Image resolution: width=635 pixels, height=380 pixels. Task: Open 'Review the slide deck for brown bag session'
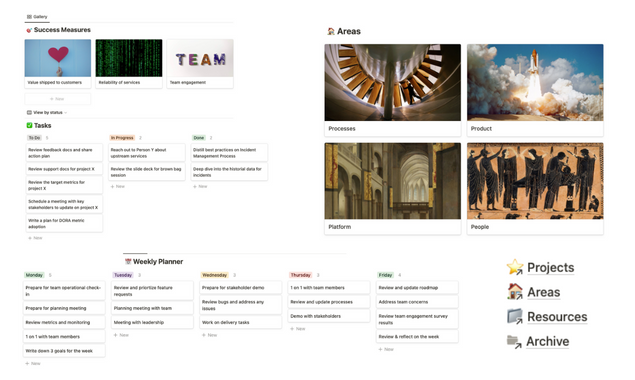coord(147,172)
